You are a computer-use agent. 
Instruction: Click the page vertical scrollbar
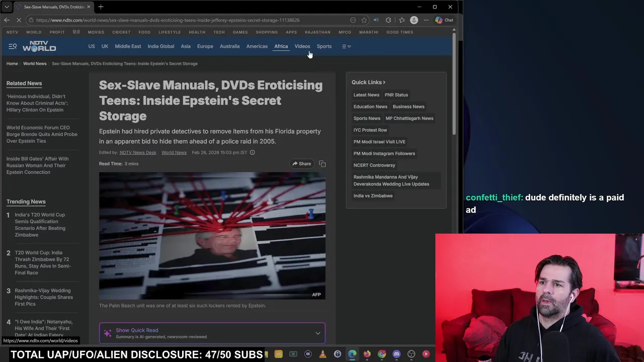coord(454,83)
